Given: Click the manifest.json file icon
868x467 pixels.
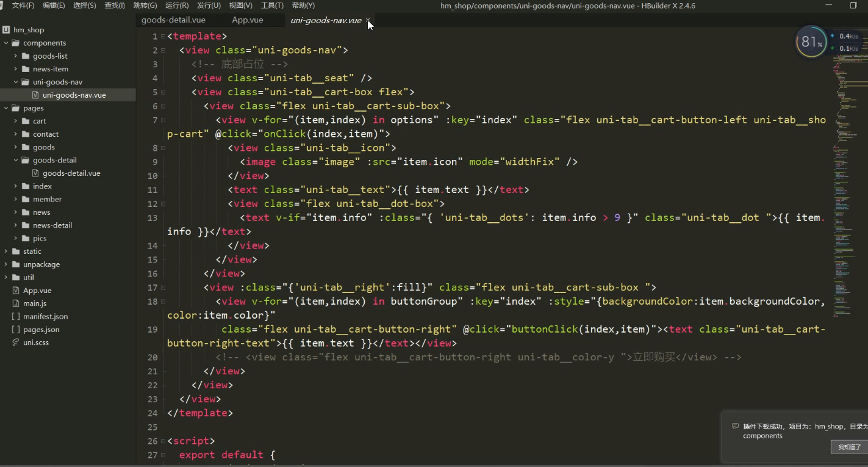Looking at the screenshot, I should (x=16, y=316).
